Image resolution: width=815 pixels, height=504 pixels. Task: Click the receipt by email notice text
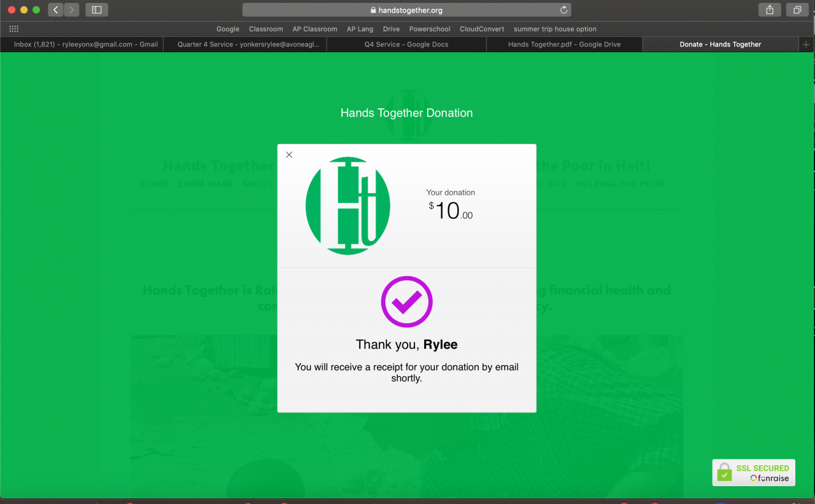407,373
